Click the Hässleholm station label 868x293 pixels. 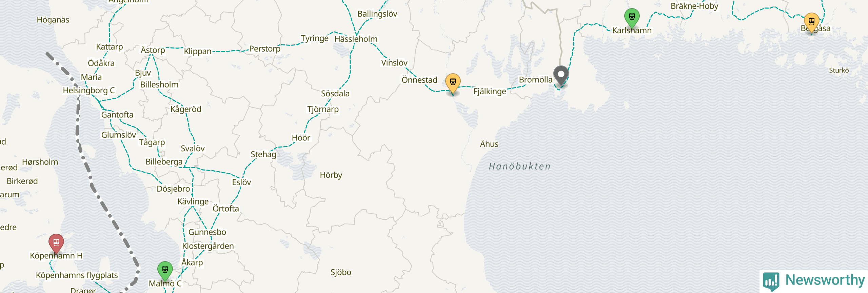(x=356, y=39)
